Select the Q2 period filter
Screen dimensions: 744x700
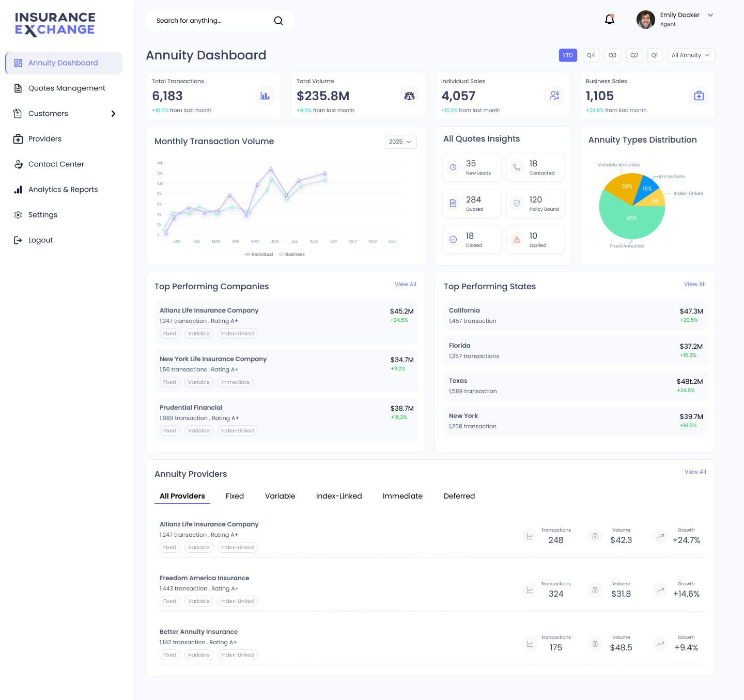click(x=634, y=55)
